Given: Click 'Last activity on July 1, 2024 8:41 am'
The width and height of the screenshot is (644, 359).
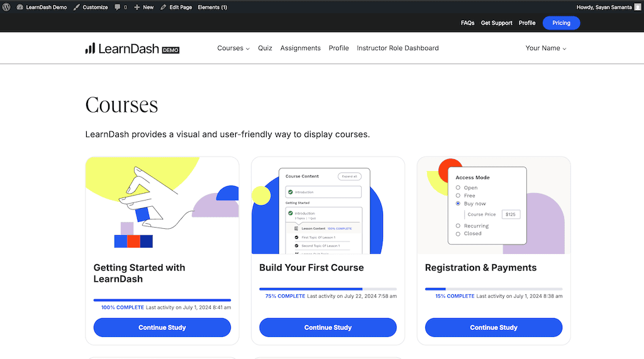Looking at the screenshot, I should tap(189, 307).
